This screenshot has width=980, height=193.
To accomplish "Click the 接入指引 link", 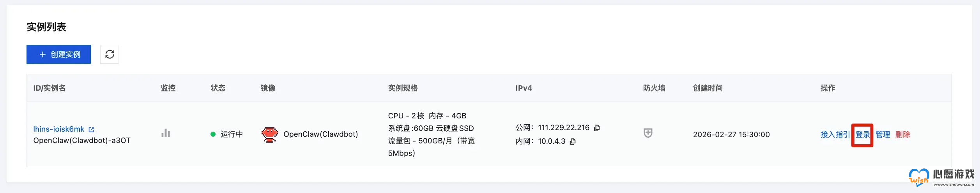I will [x=835, y=134].
